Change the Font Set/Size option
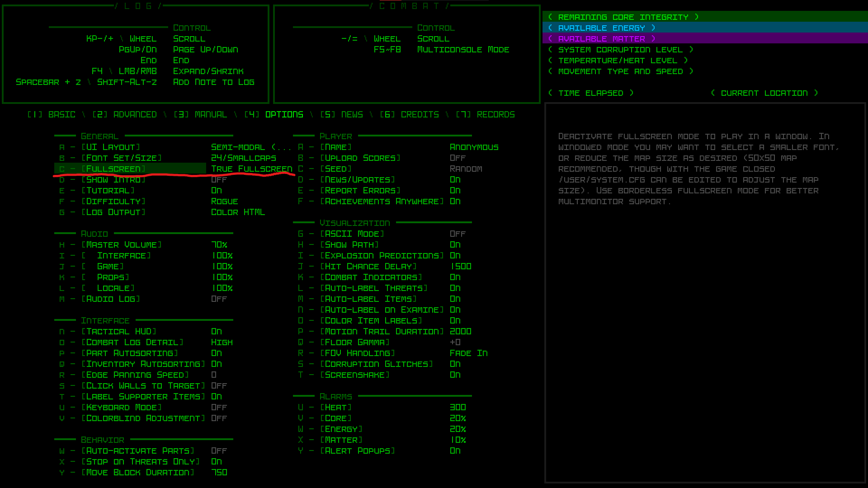 121,158
